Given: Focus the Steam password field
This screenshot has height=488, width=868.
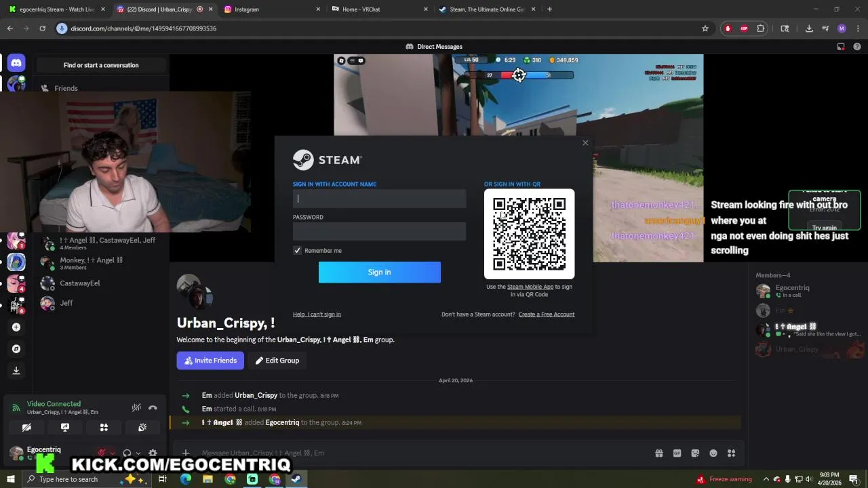Looking at the screenshot, I should click(x=379, y=231).
